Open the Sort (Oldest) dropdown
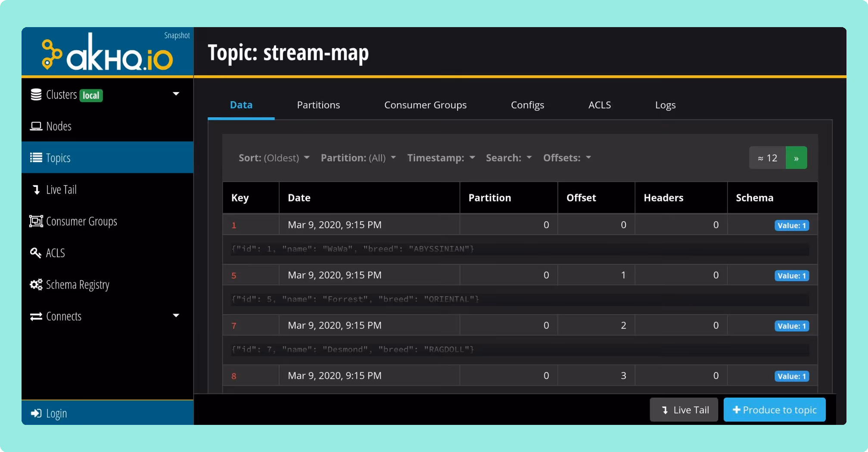This screenshot has height=452, width=868. point(274,158)
